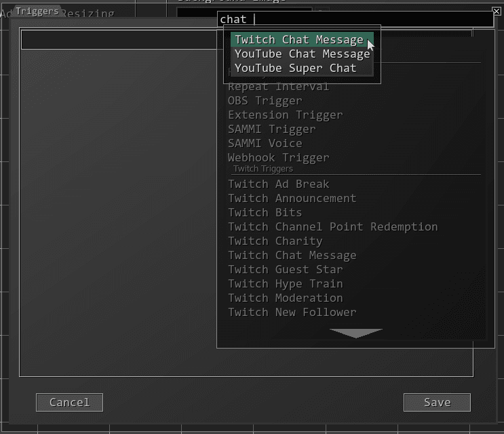Screen dimensions: 504x434
Task: Select OBS Trigger from list
Action: click(x=265, y=101)
